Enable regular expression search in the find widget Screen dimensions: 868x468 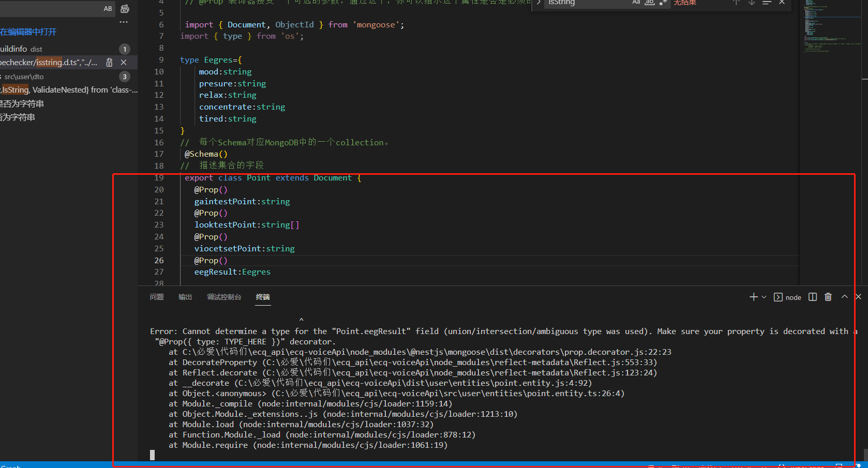pyautogui.click(x=662, y=3)
